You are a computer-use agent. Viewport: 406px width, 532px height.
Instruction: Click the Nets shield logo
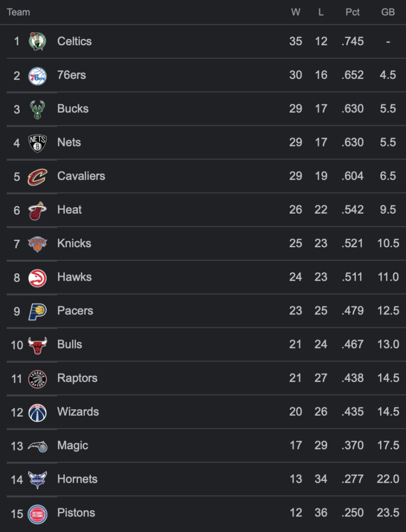coord(37,143)
